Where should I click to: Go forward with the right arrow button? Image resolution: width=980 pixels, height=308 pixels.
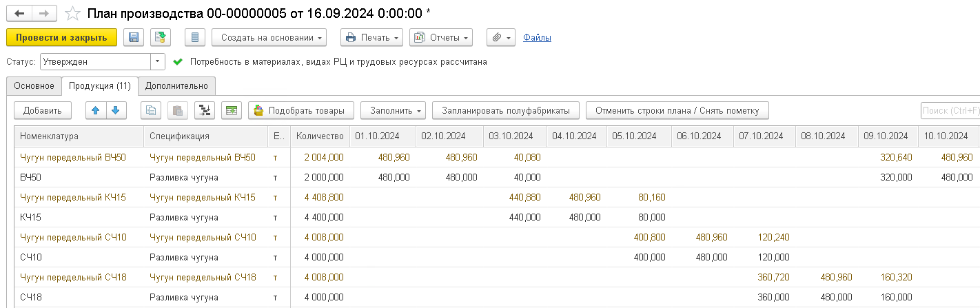(45, 13)
